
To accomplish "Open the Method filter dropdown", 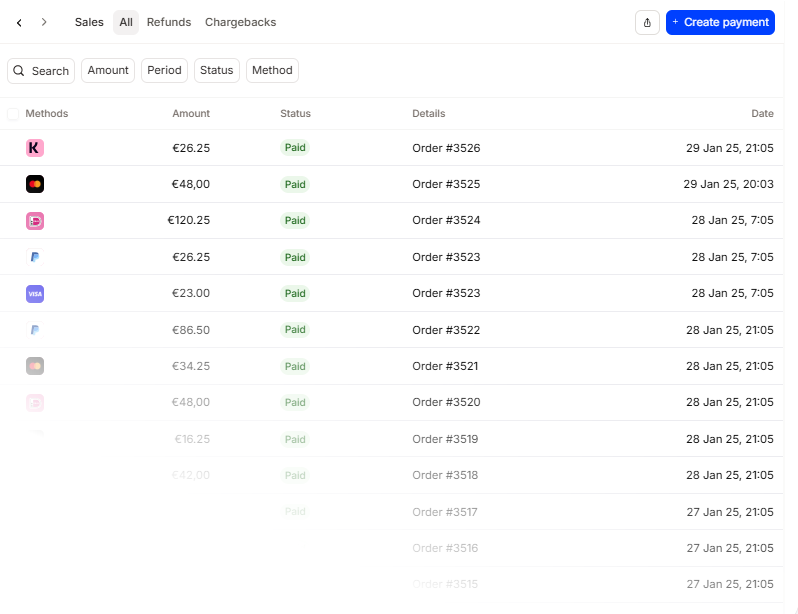I will (x=272, y=71).
